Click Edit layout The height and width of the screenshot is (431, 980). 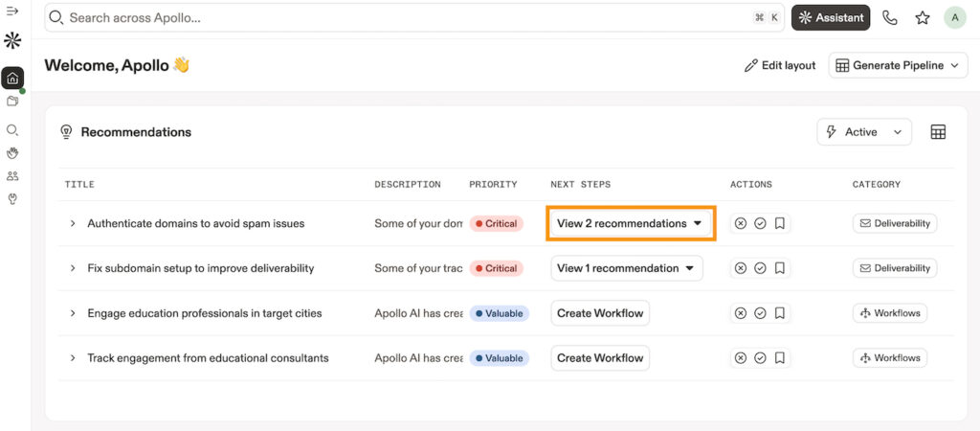pos(780,66)
